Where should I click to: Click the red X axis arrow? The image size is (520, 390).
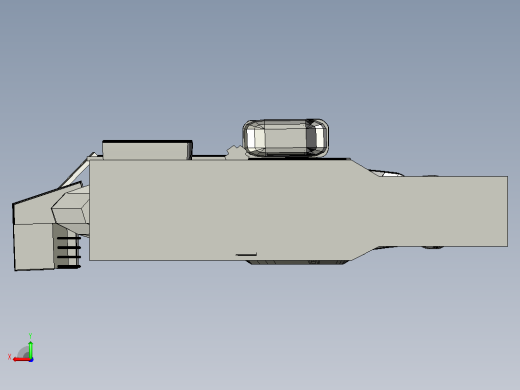tap(21, 359)
